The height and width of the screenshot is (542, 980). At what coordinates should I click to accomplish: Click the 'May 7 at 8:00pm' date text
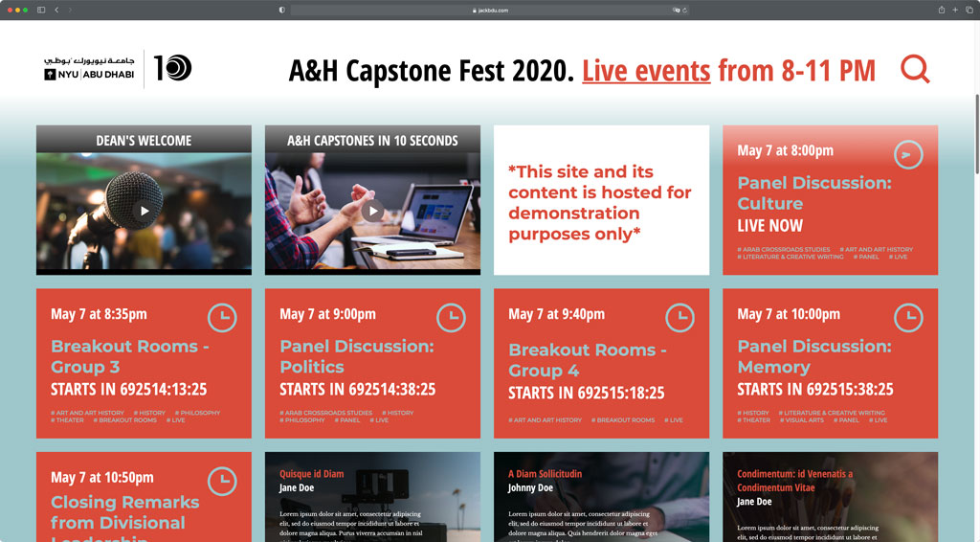pos(785,150)
